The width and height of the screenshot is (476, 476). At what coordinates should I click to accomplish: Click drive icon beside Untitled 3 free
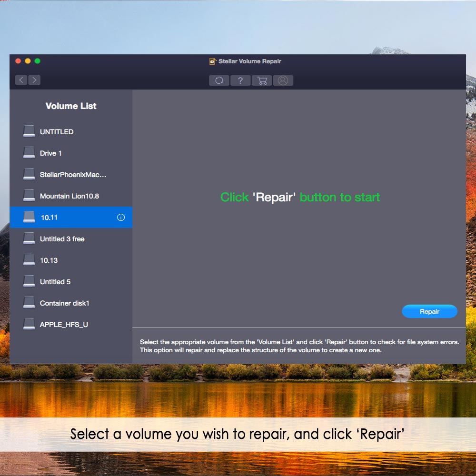pos(29,238)
